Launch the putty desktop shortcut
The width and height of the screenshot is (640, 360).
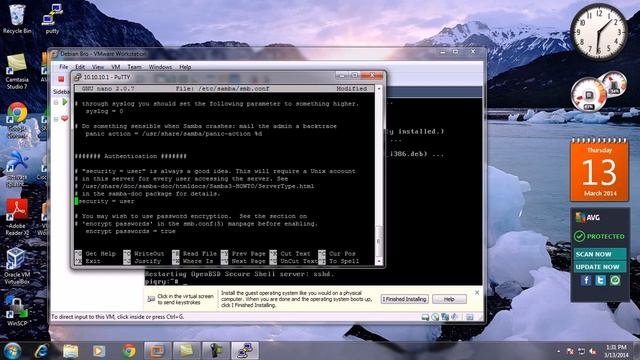pyautogui.click(x=52, y=18)
